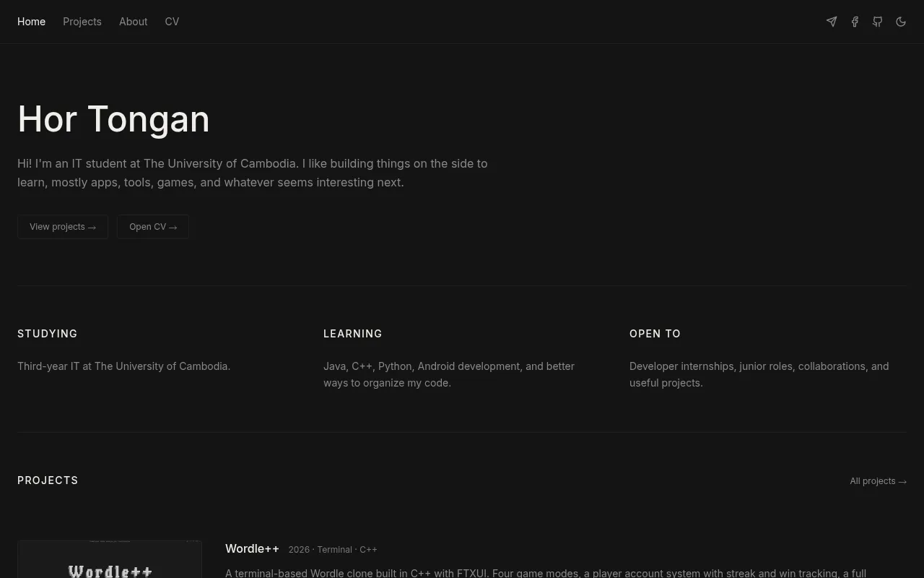
Task: Click the 'Developer internships, junior roles' text
Action: coord(759,374)
